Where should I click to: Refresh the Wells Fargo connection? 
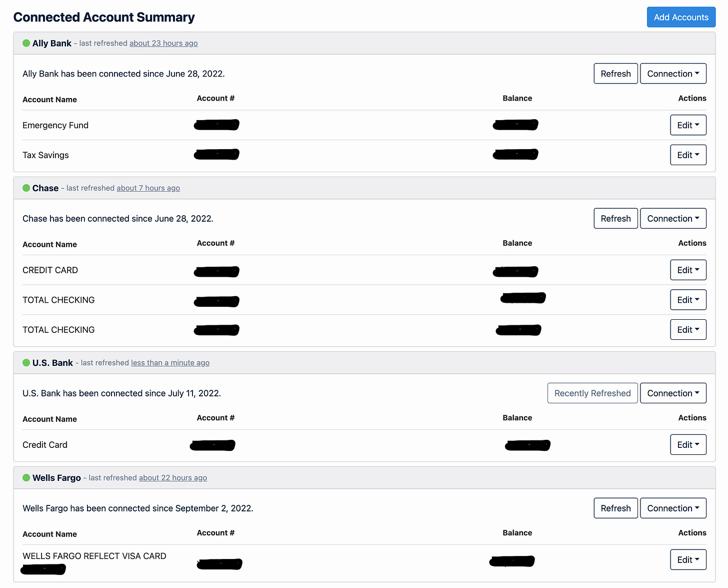click(615, 508)
